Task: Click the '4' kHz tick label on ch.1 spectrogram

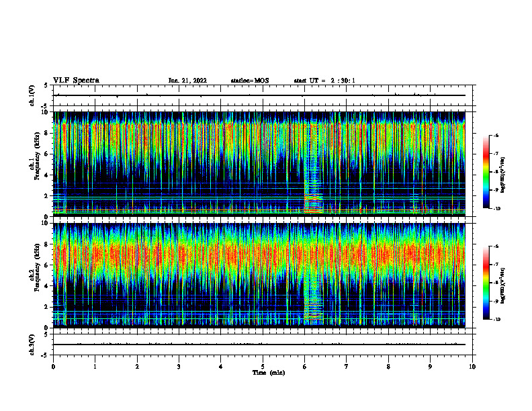Action: (46, 175)
